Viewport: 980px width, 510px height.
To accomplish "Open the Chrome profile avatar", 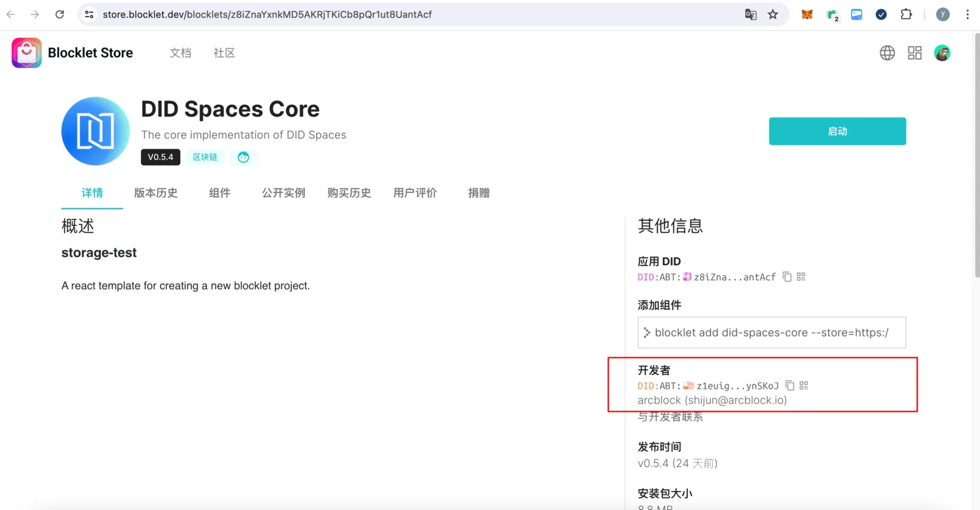I will tap(943, 14).
